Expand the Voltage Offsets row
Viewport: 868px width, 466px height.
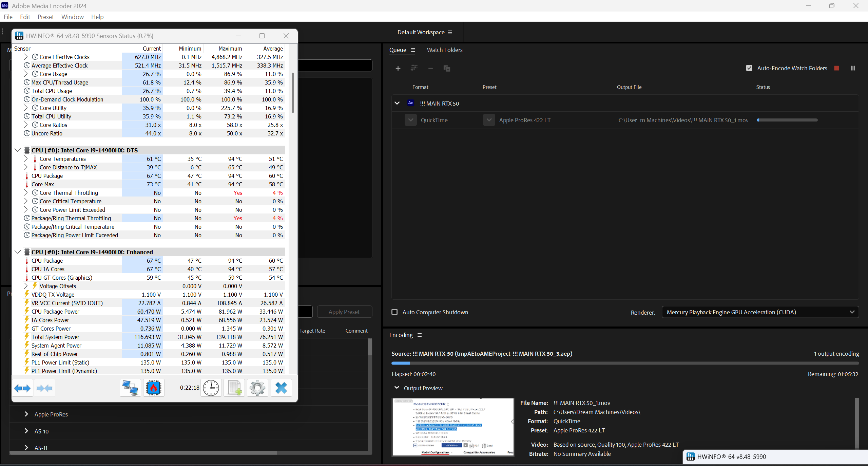(26, 286)
